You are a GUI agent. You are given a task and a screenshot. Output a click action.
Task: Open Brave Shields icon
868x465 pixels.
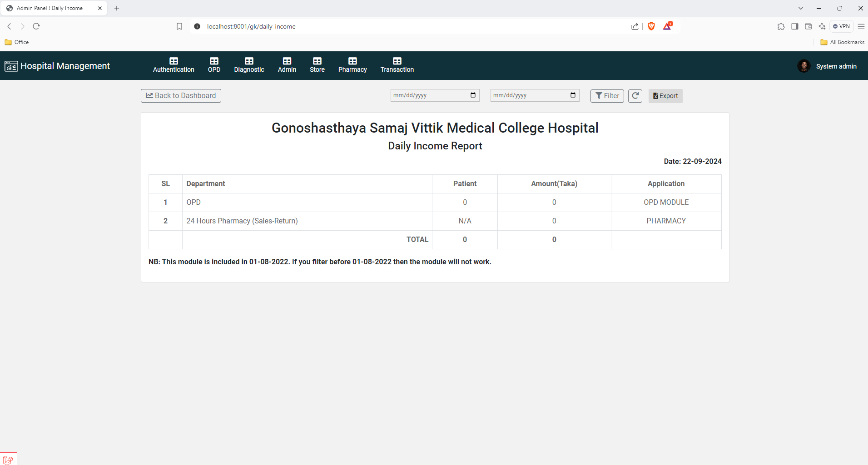651,26
